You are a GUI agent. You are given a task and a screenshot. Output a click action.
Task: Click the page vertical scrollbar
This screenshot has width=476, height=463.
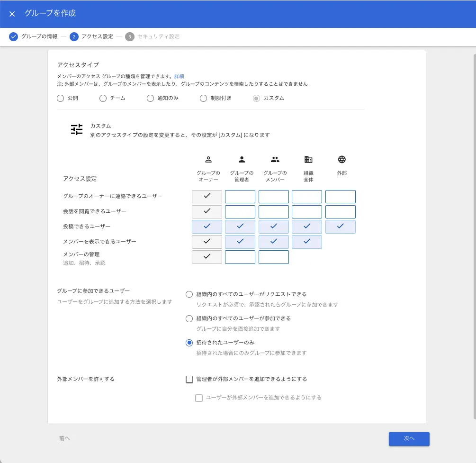pos(475,237)
